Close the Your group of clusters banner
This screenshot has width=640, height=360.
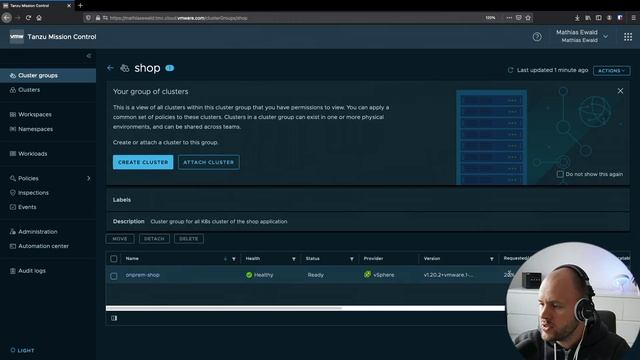620,91
